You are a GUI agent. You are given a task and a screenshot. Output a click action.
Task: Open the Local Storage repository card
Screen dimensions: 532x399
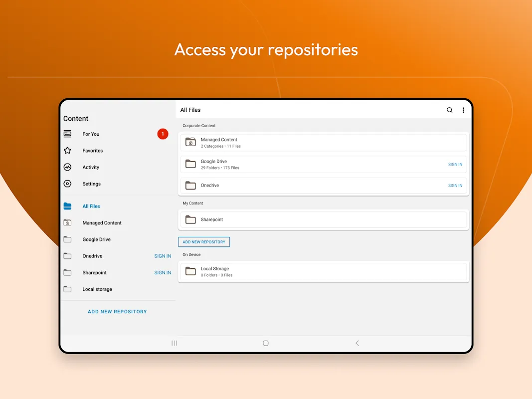324,271
